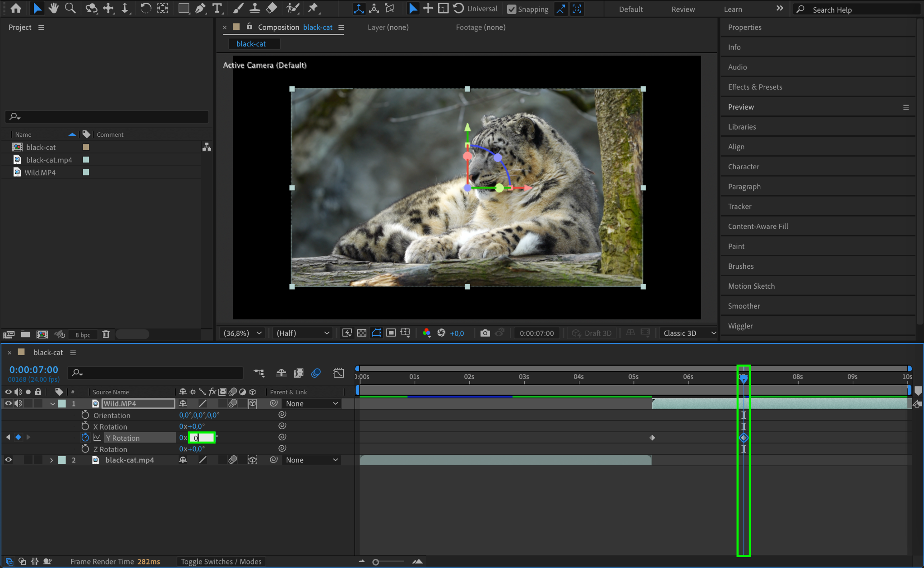This screenshot has width=924, height=568.
Task: Open the magnification (36,8%) dropdown
Action: coord(243,333)
